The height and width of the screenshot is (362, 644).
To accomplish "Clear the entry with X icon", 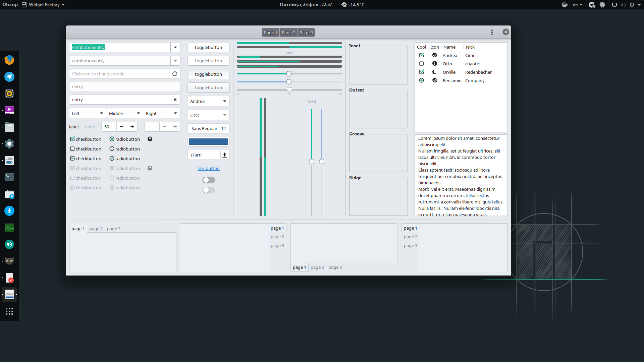I will (x=175, y=100).
